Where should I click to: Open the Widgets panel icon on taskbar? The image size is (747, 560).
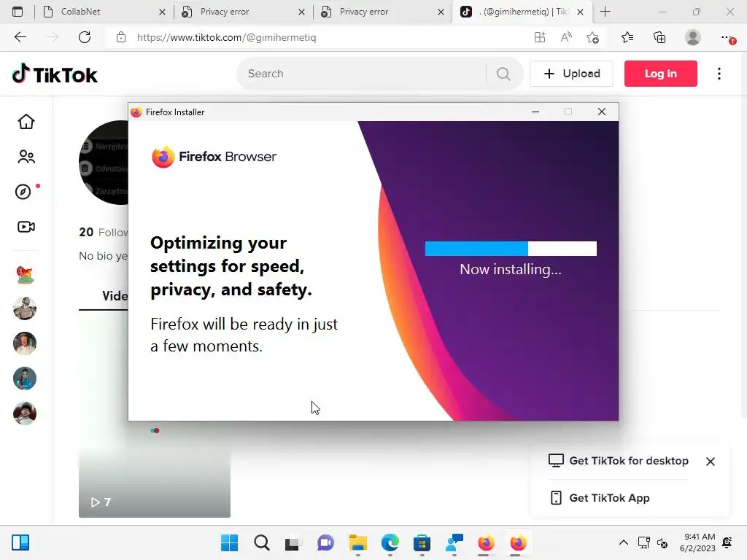pos(20,542)
